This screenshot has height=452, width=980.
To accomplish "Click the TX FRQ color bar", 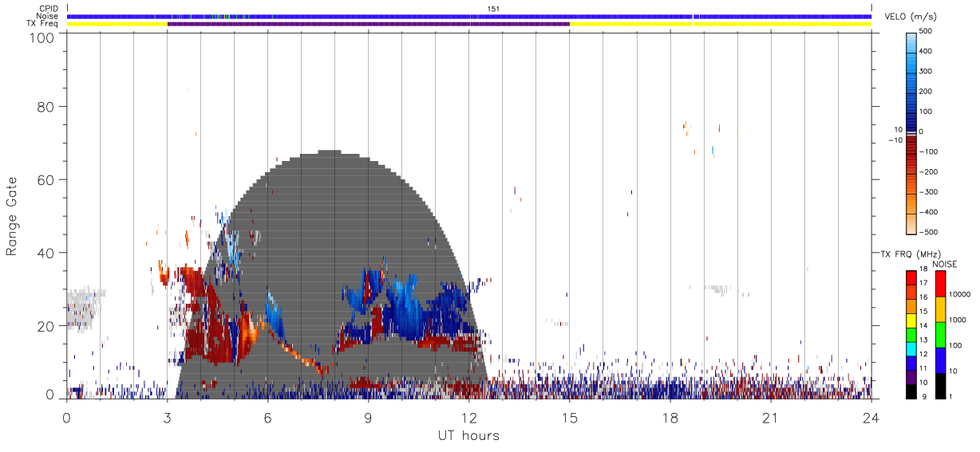I will coord(911,335).
